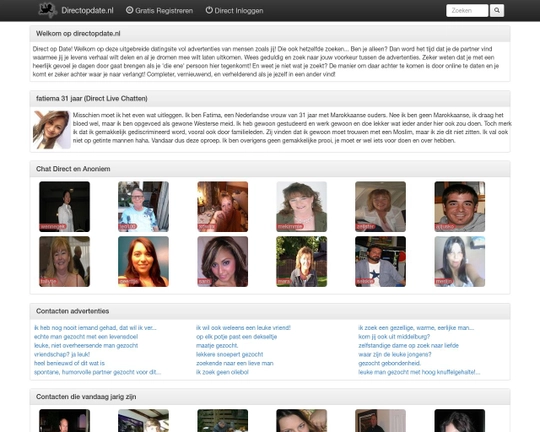Select the smiling young man in hoodie thumbnail
The height and width of the screenshot is (432, 540).
460,207
